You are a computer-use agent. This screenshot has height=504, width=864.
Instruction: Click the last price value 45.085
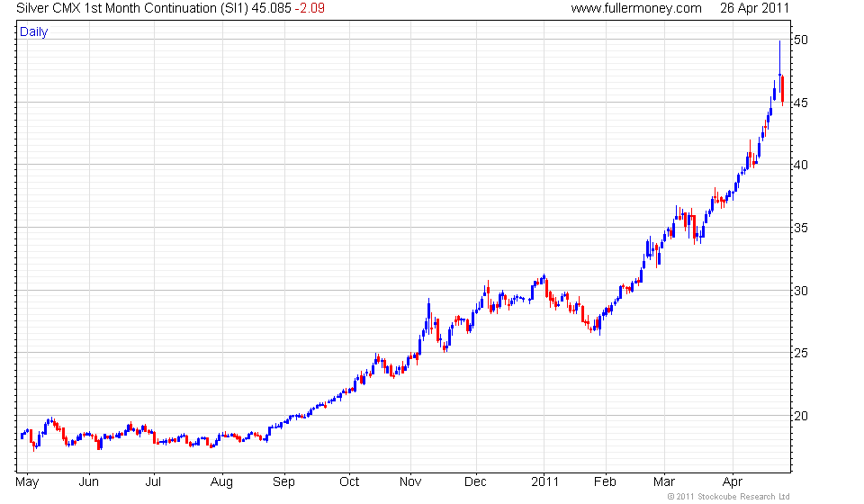271,8
